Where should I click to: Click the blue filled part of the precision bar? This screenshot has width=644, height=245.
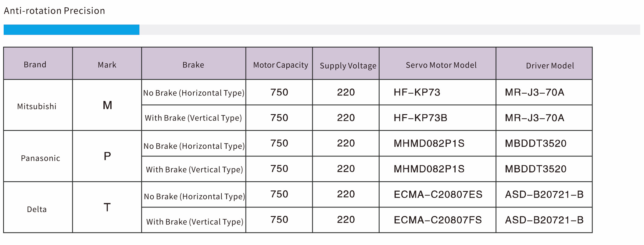pyautogui.click(x=71, y=30)
